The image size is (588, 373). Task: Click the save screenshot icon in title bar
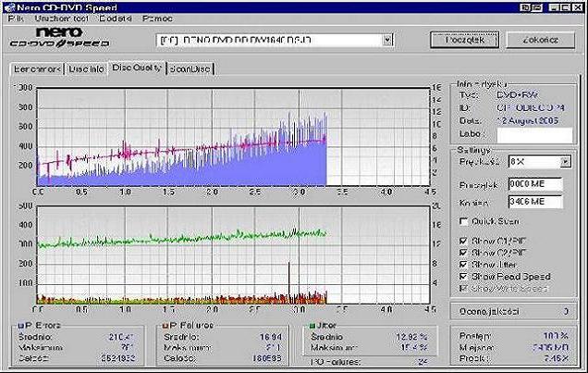(537, 7)
